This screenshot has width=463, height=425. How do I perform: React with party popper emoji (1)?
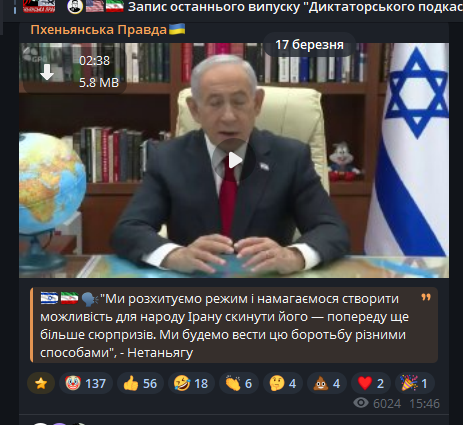point(415,383)
